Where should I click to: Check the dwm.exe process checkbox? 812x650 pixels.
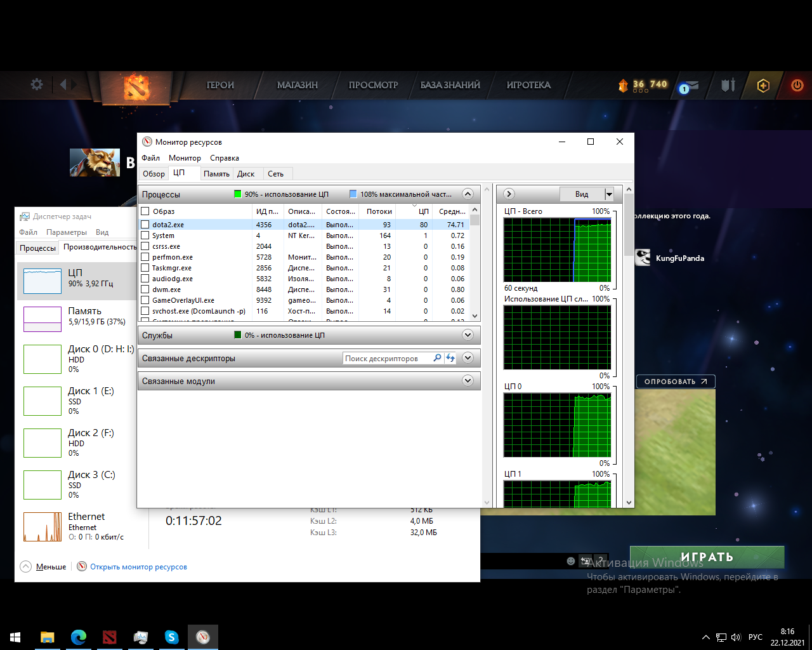(x=145, y=289)
